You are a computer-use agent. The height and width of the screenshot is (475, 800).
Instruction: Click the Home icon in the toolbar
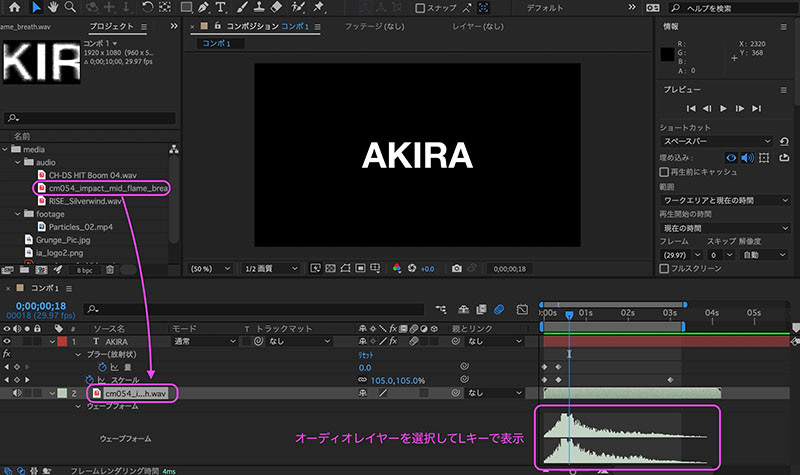point(15,7)
